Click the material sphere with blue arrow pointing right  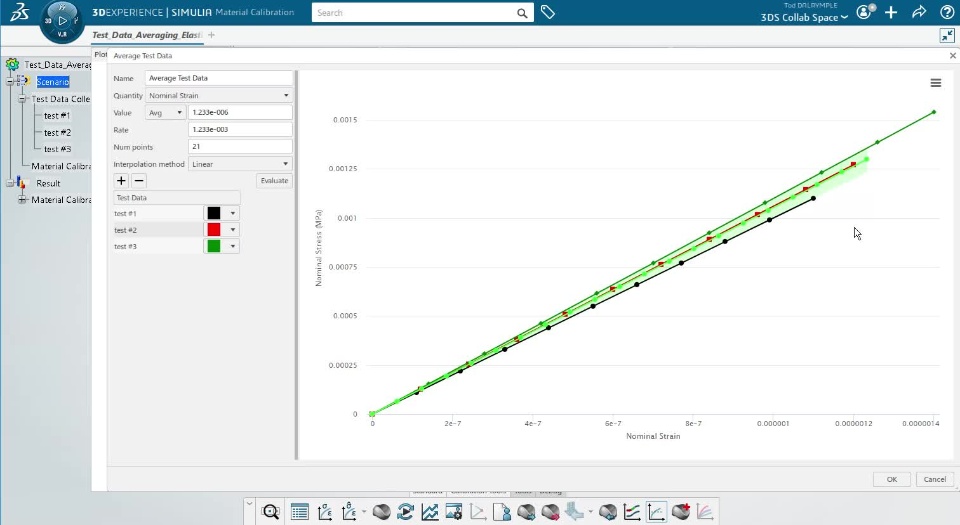[x=526, y=511]
